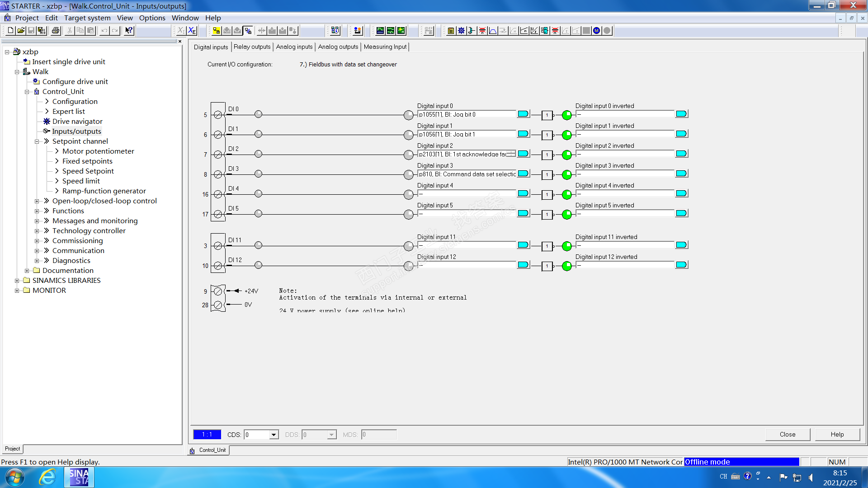This screenshot has height=488, width=868.
Task: Click the device trace oscilloscope icon
Action: coord(380,31)
